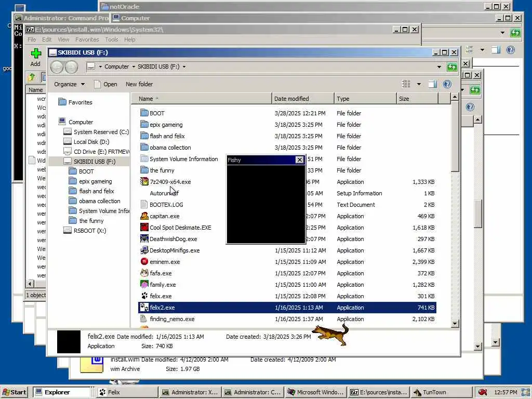The image size is (532, 399).
Task: Click the DesktopMinifigs.exe icon
Action: point(144,250)
